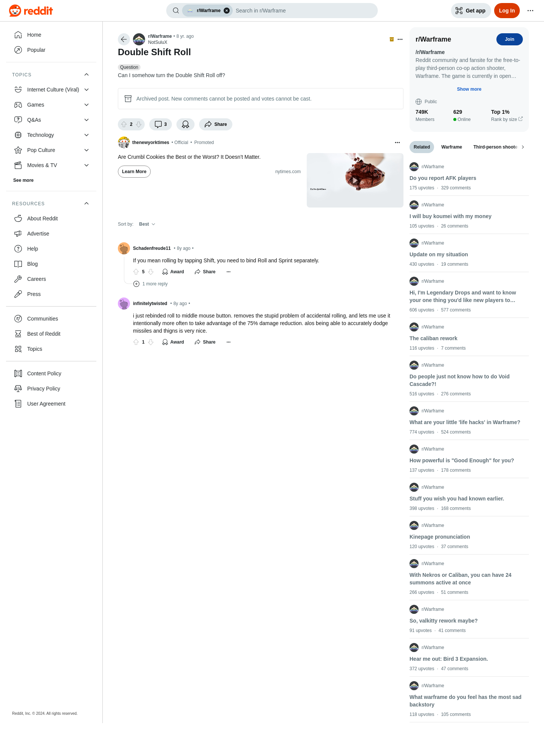Open the post overflow three-dots menu

400,39
